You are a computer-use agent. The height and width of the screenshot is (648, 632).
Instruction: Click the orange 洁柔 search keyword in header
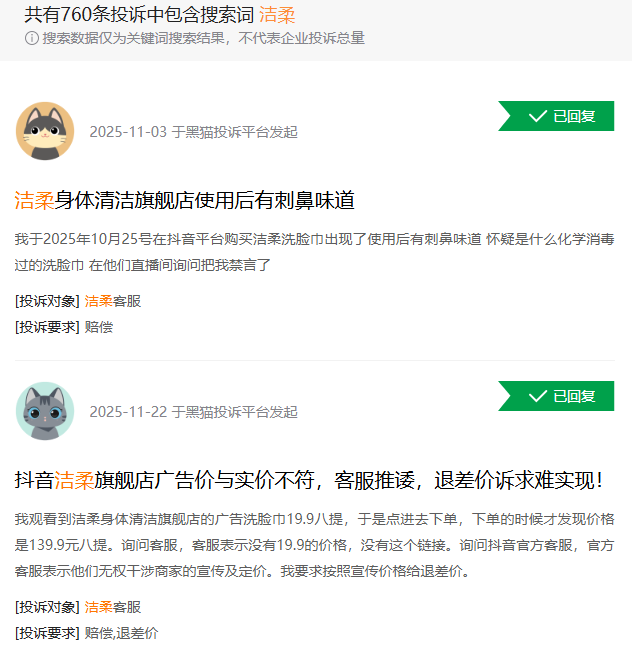(277, 15)
